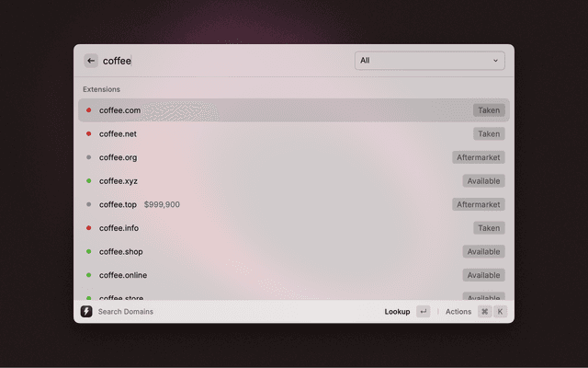Click the Raycast lightning bolt icon
This screenshot has height=368, width=588.
(86, 312)
